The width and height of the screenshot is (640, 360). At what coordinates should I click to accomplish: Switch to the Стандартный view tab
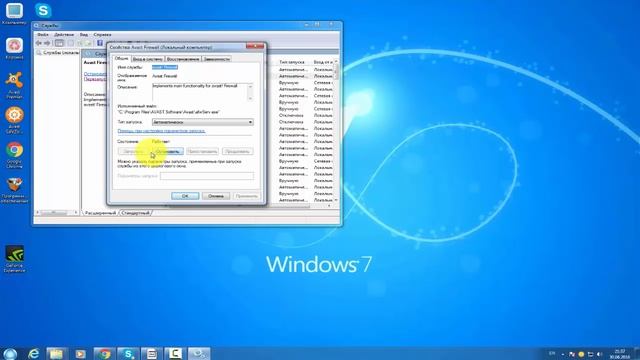pyautogui.click(x=136, y=213)
